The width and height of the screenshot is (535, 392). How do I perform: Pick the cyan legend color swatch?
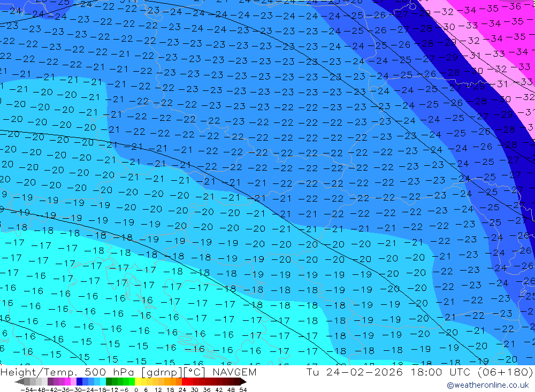103,382
